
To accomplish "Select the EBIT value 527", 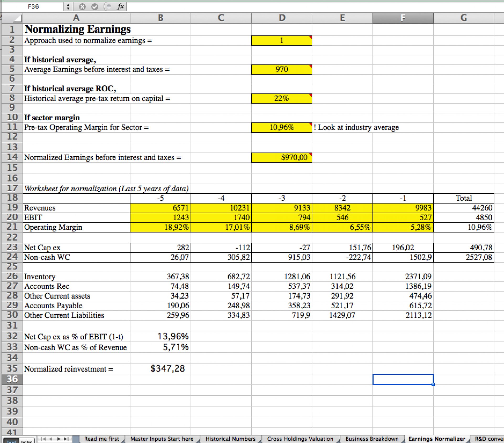I will (x=403, y=217).
